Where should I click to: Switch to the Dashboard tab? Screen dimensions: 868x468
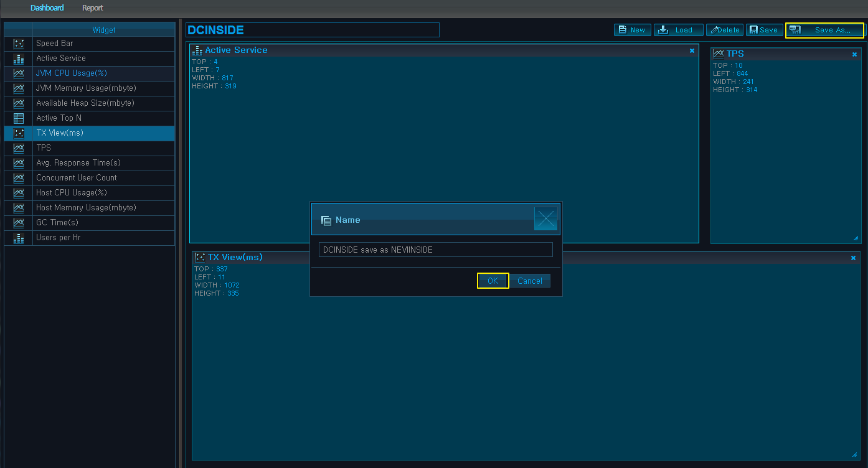tap(47, 8)
